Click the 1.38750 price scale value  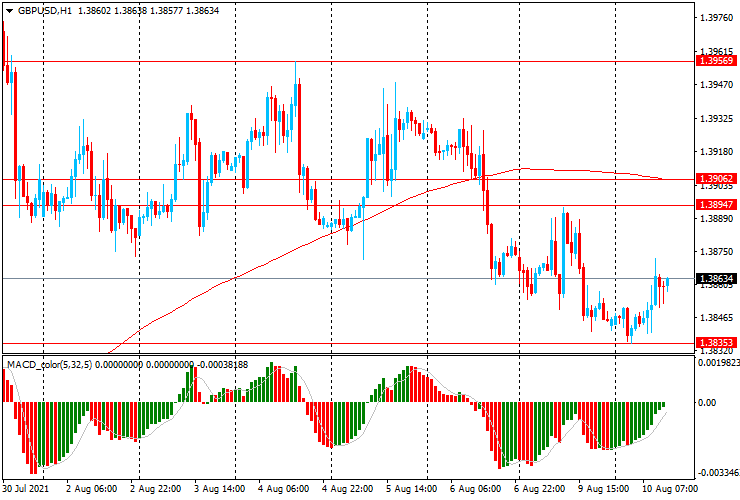tap(716, 252)
